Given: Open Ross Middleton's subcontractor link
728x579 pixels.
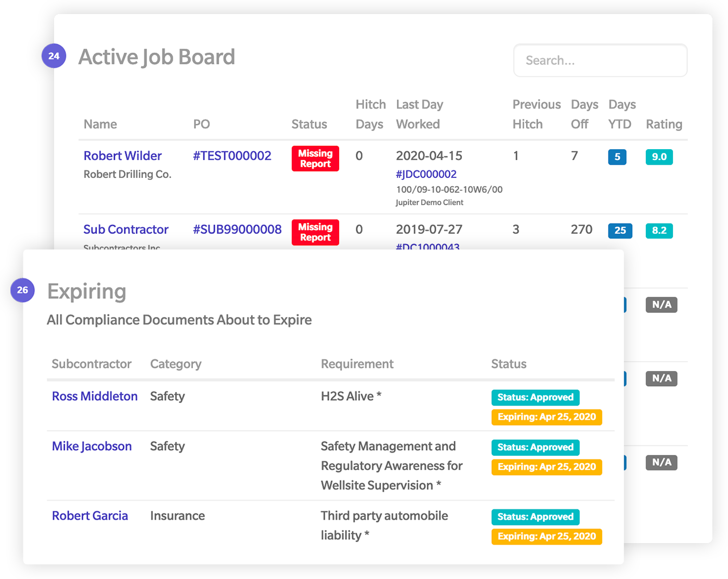Looking at the screenshot, I should [x=95, y=397].
